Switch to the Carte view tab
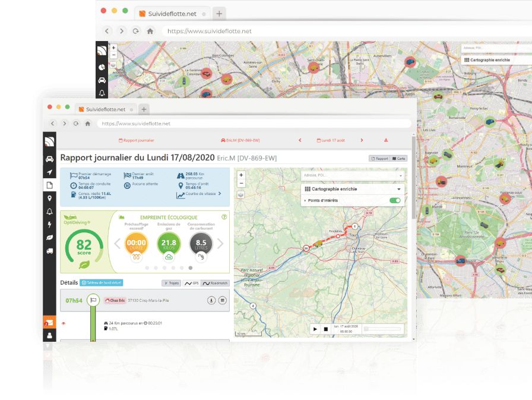 tap(398, 159)
